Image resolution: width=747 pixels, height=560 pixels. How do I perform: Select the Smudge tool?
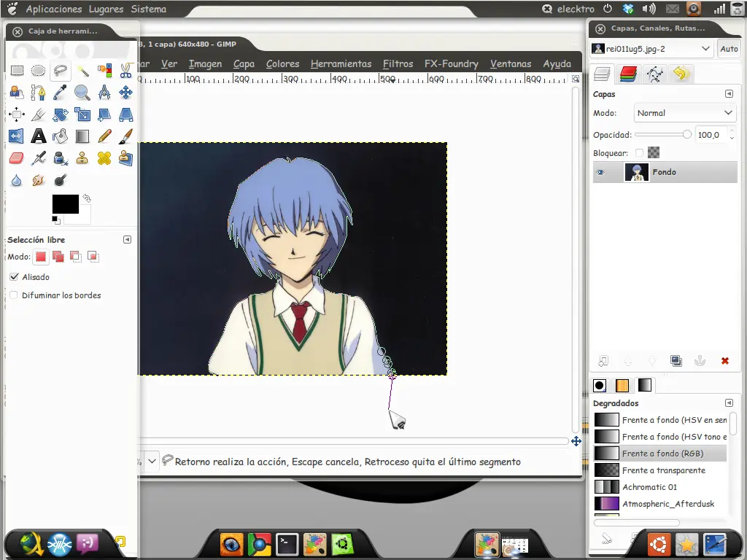pyautogui.click(x=38, y=180)
